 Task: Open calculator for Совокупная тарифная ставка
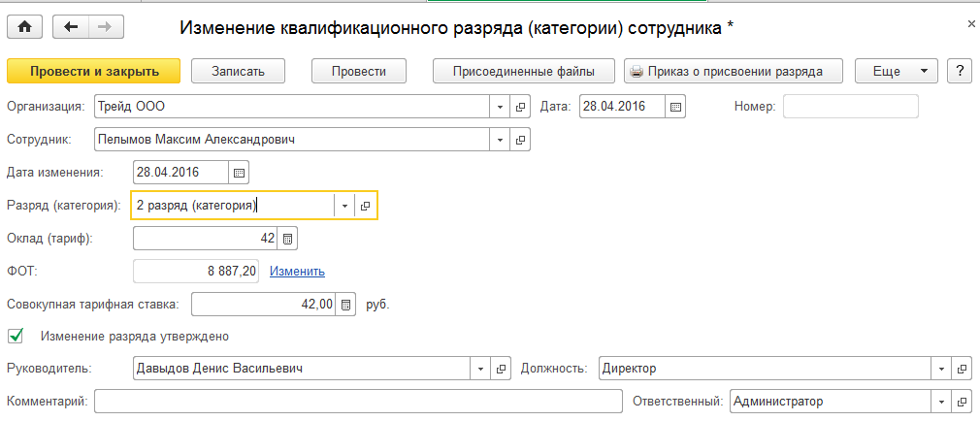[346, 305]
